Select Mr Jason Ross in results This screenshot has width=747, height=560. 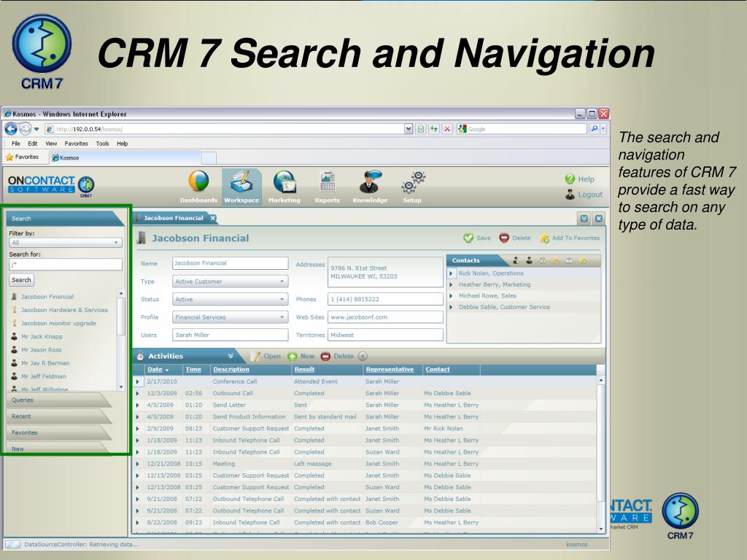42,350
